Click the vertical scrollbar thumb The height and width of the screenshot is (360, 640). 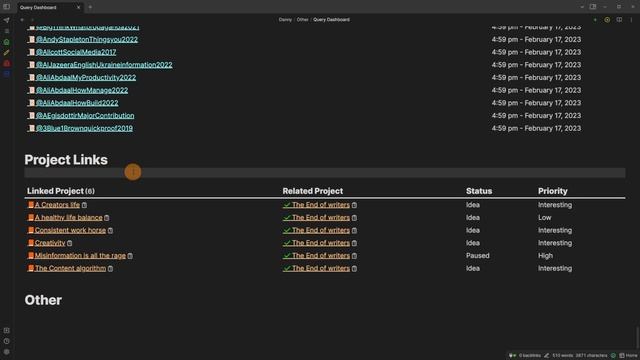(x=637, y=337)
